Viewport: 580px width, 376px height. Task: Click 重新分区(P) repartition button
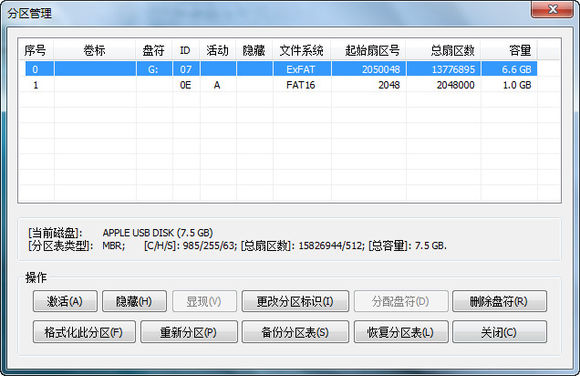[189, 332]
